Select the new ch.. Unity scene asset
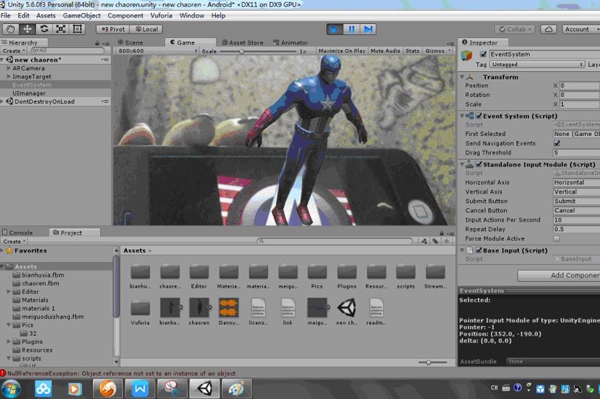 tap(347, 312)
